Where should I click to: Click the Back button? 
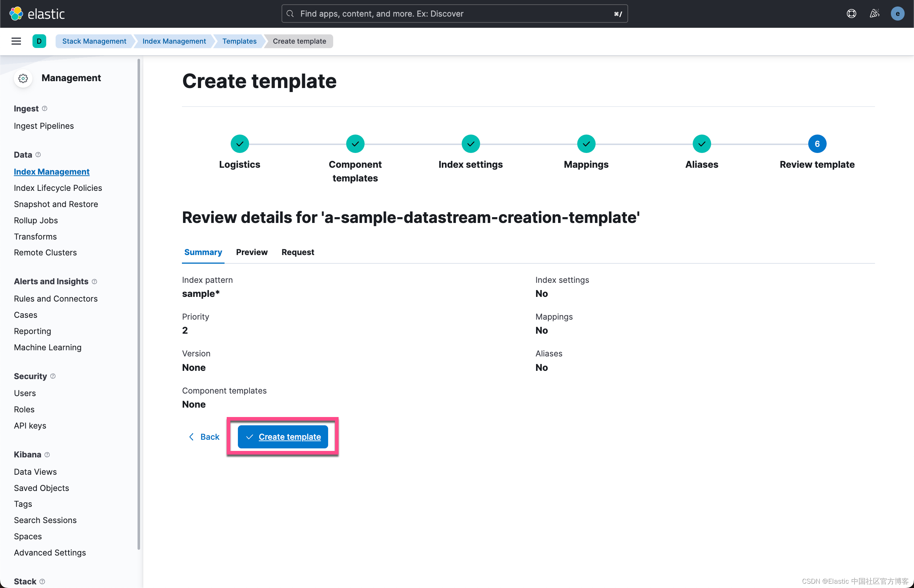click(x=204, y=436)
